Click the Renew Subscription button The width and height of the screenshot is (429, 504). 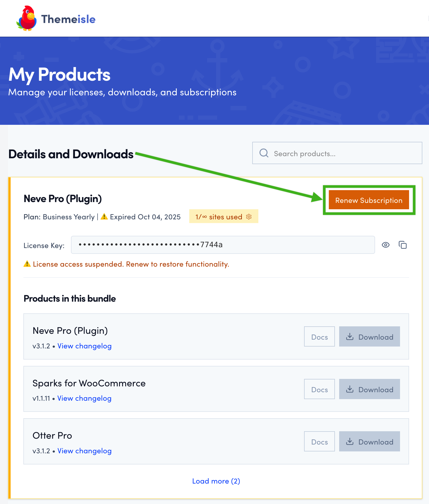tap(369, 200)
